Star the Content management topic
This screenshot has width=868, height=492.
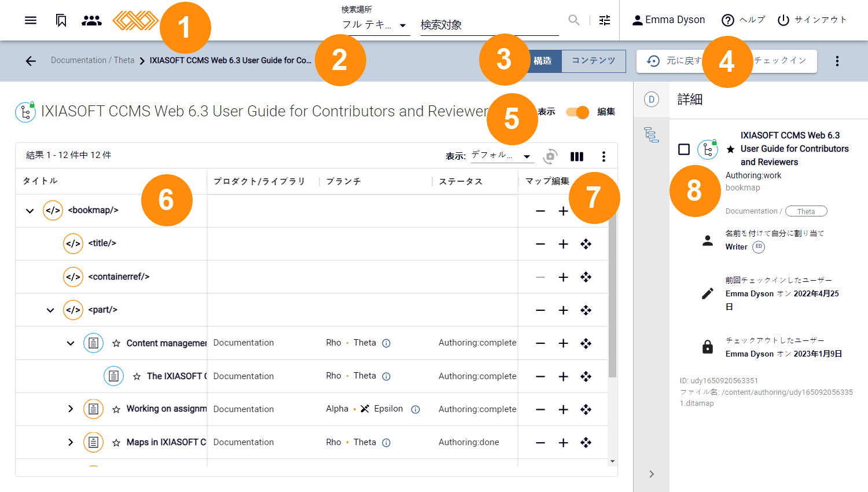tap(116, 343)
